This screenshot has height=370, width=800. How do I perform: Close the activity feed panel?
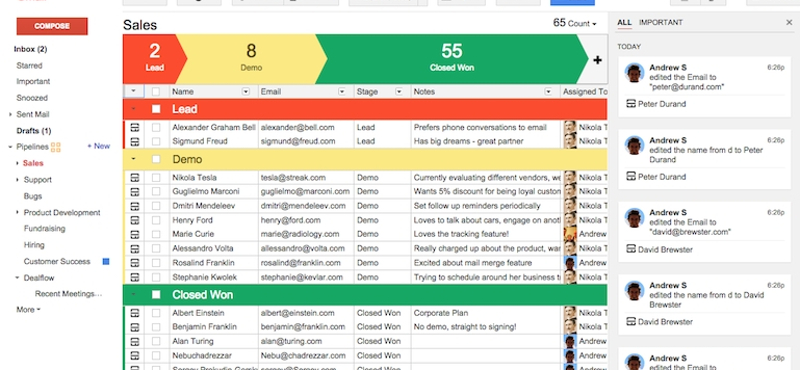coord(789,22)
